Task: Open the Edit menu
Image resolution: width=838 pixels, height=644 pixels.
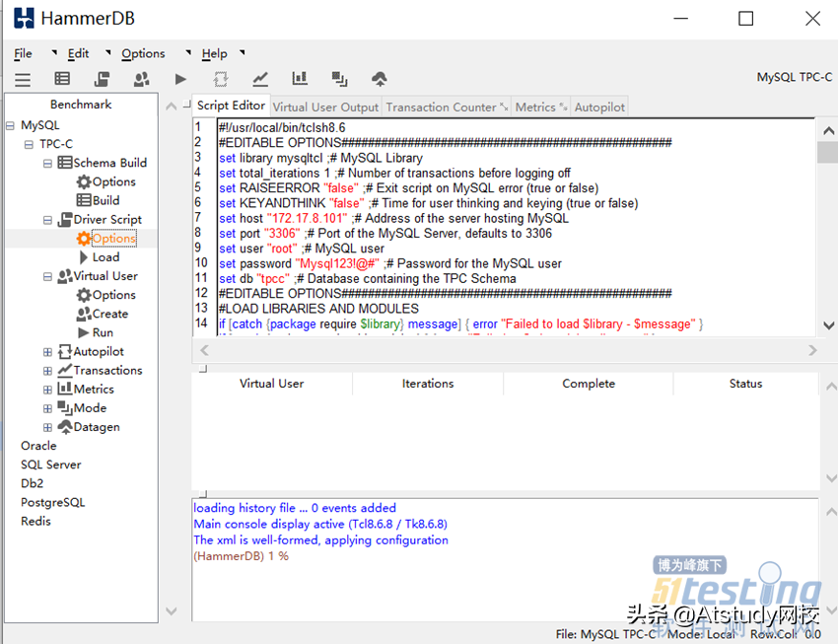Action: coord(78,53)
